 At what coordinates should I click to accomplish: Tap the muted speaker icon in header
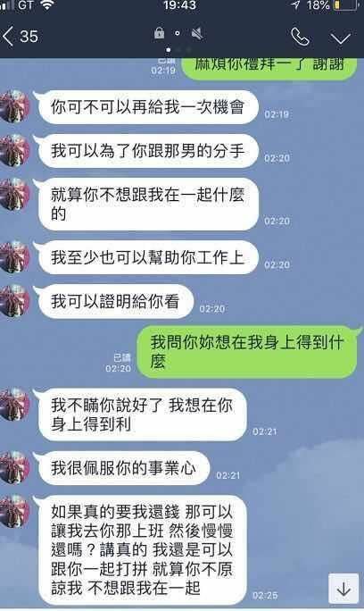point(198,34)
